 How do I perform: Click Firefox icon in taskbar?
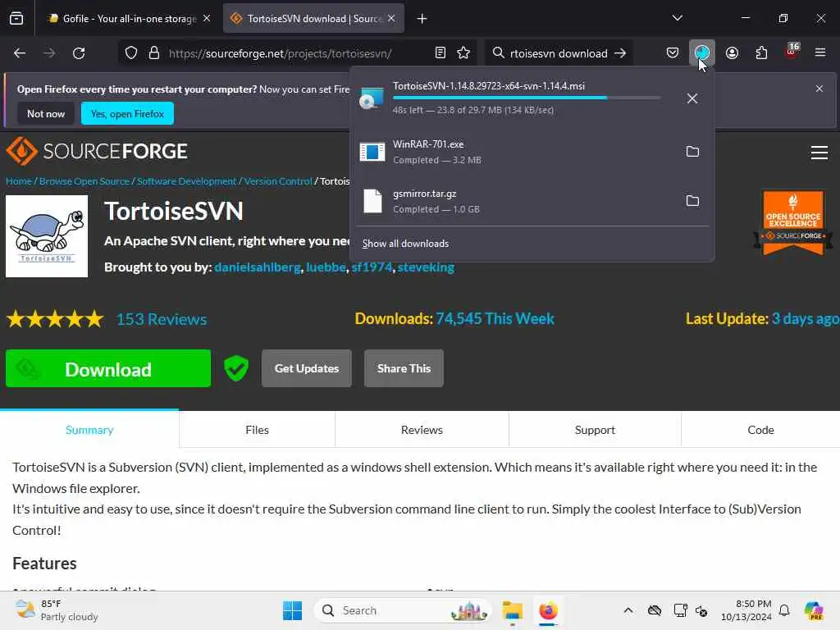(x=548, y=610)
